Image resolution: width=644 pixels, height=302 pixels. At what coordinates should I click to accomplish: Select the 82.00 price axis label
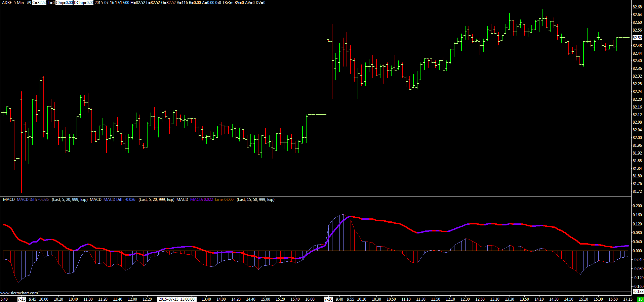click(x=637, y=138)
